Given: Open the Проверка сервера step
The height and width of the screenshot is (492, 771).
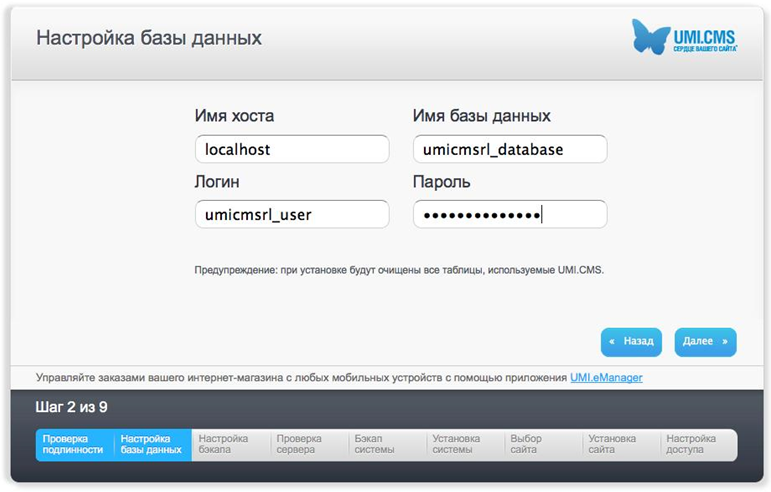Looking at the screenshot, I should [x=307, y=444].
